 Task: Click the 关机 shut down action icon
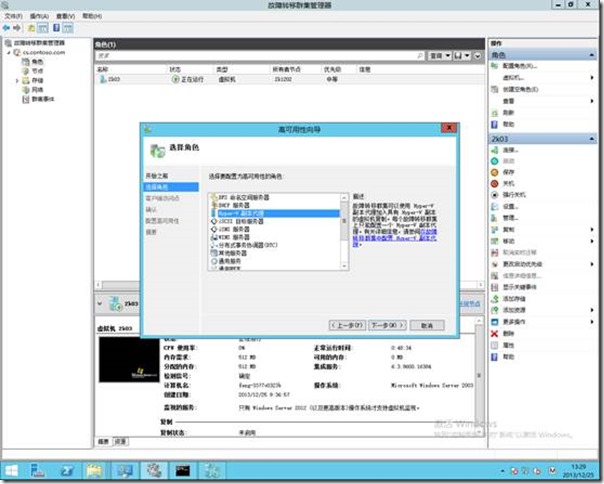pyautogui.click(x=495, y=183)
